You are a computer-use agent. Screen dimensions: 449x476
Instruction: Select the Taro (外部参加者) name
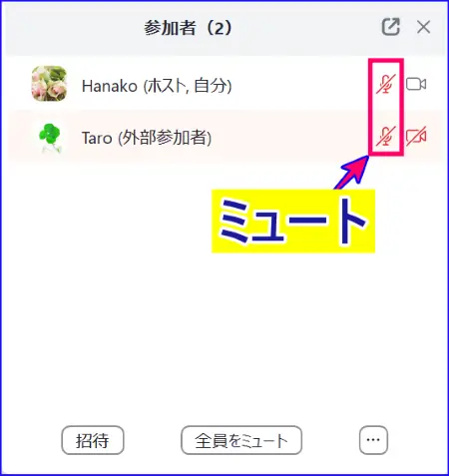(x=147, y=138)
